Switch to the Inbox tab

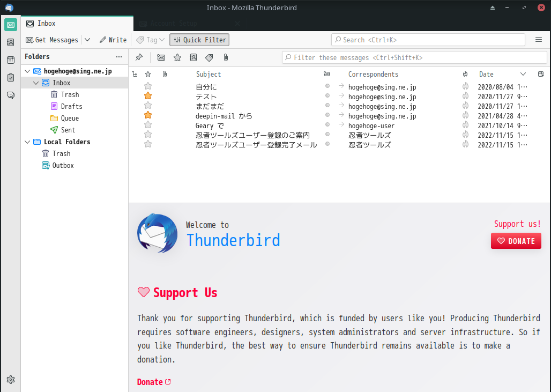click(x=77, y=24)
